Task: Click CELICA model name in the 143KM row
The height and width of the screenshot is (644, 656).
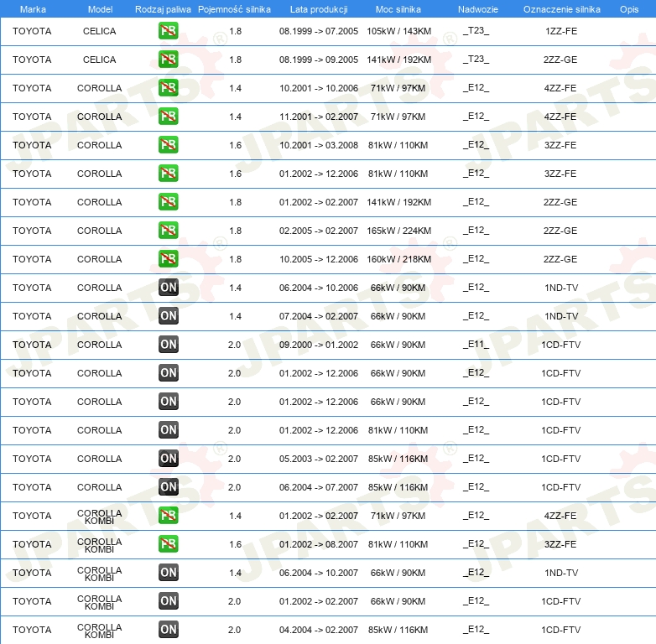Action: click(99, 31)
